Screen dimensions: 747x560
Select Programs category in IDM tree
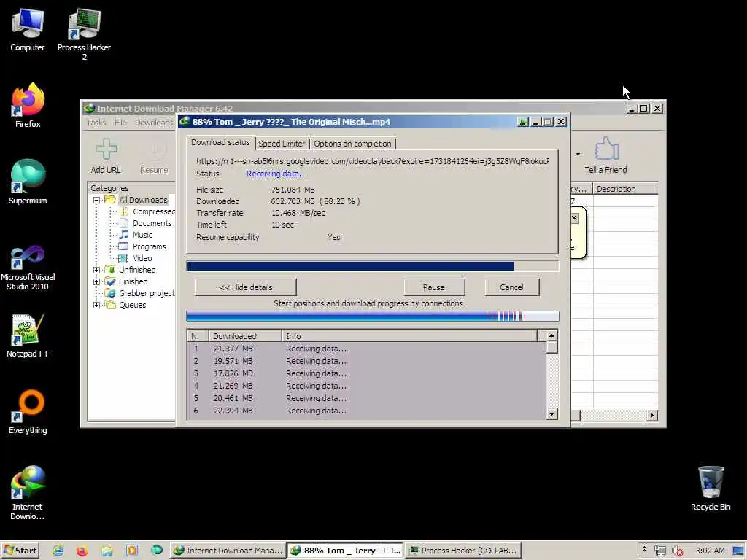point(143,246)
